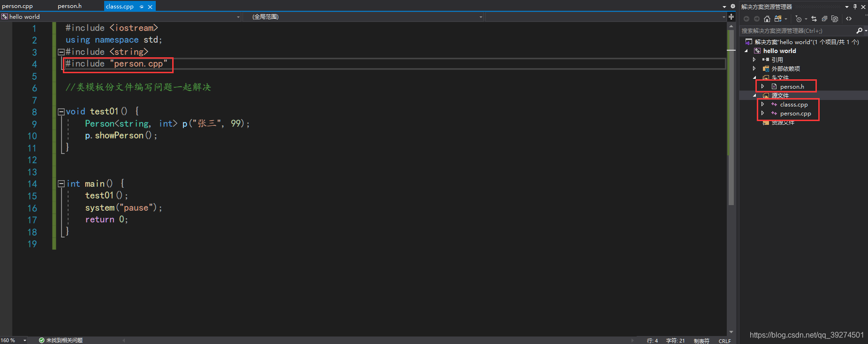868x344 pixels.
Task: Open pending changes filter clock icon
Action: (799, 19)
